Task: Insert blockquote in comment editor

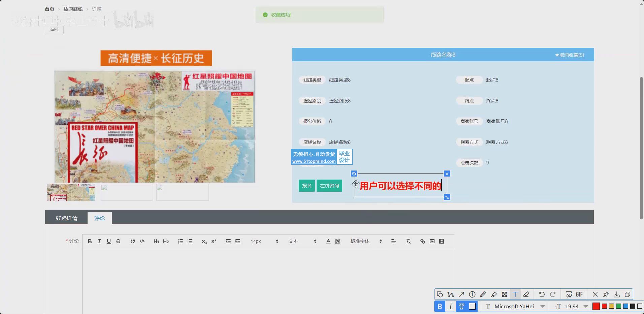Action: click(x=132, y=241)
